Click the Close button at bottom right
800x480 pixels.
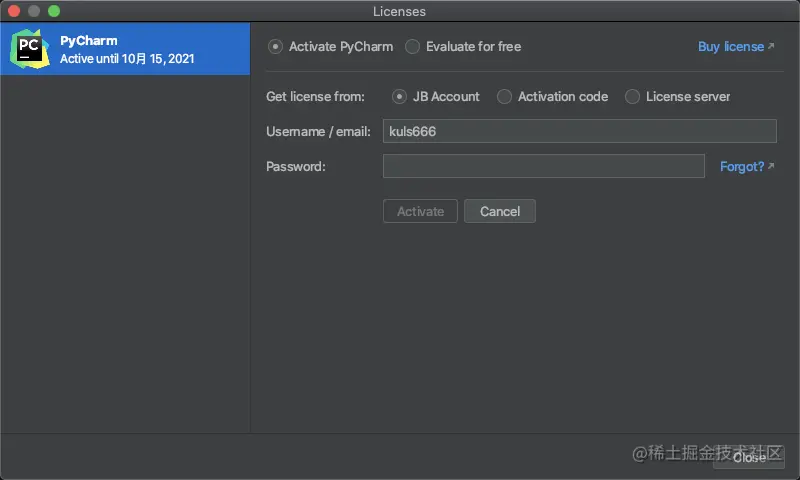(x=749, y=458)
